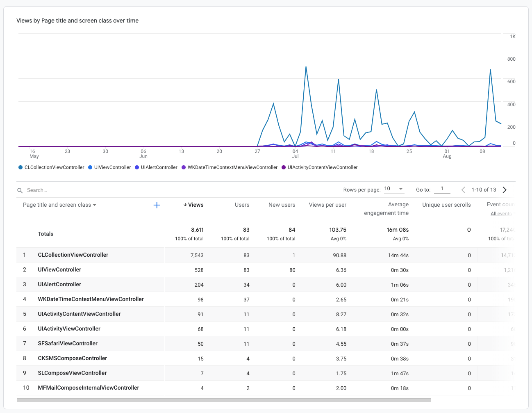Select the UIAlertController table row name

[59, 284]
